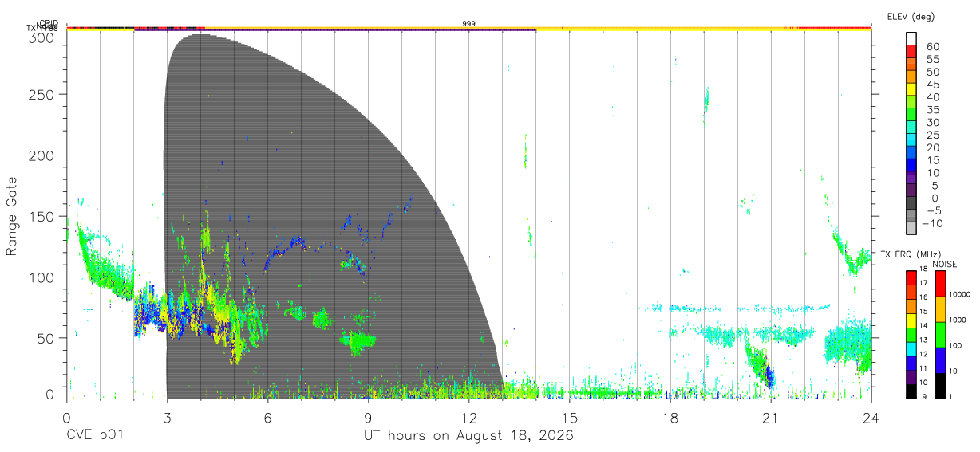Click the '250' tick on Range Gate axis
Viewport: 980px width, 452px height.
pos(42,94)
